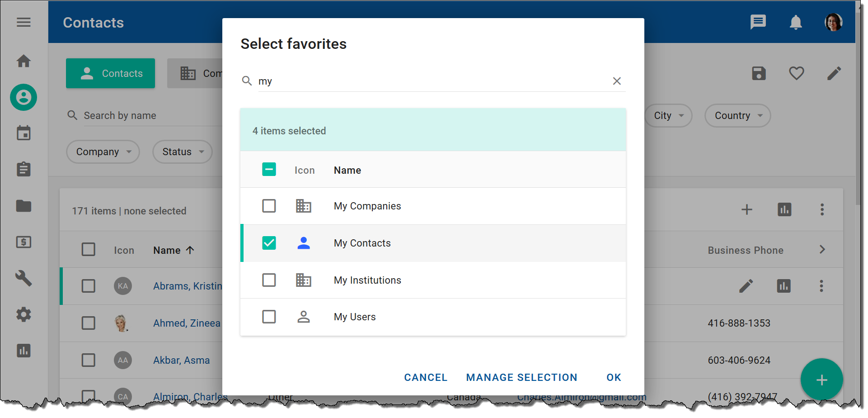
Task: Open the settings gear in sidebar
Action: (x=23, y=314)
